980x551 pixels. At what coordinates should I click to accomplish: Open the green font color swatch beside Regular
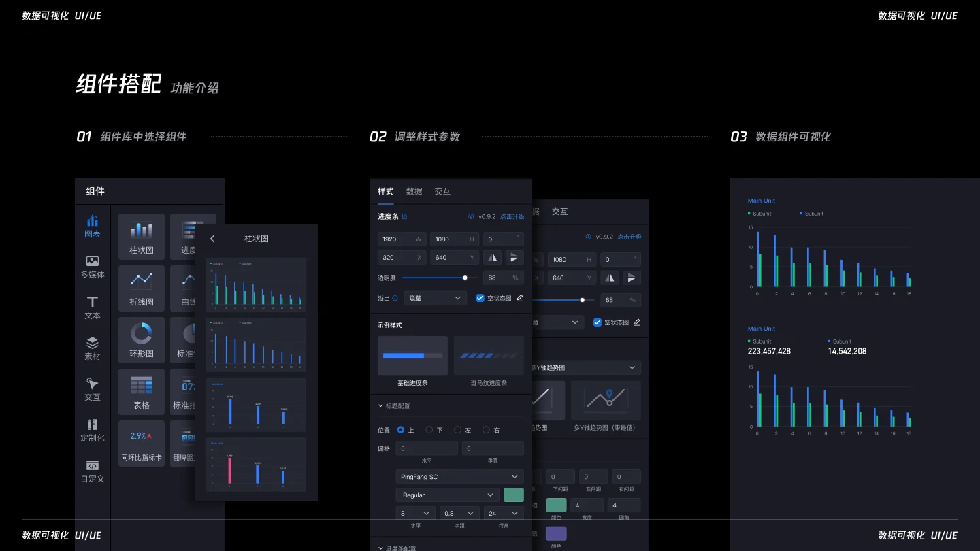pyautogui.click(x=513, y=495)
